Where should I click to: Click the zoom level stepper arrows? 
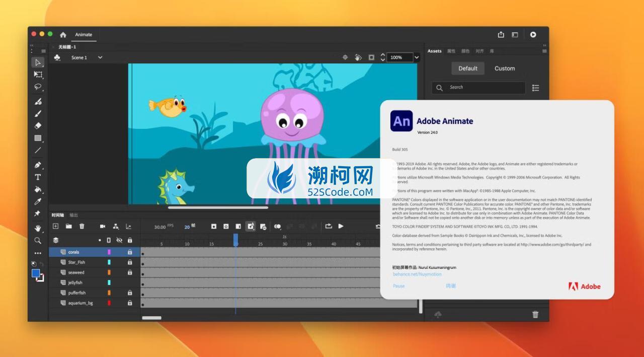click(x=382, y=57)
